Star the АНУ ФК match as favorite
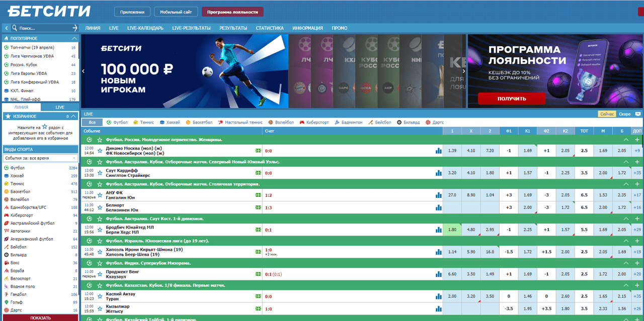The width and height of the screenshot is (644, 321). tap(100, 195)
